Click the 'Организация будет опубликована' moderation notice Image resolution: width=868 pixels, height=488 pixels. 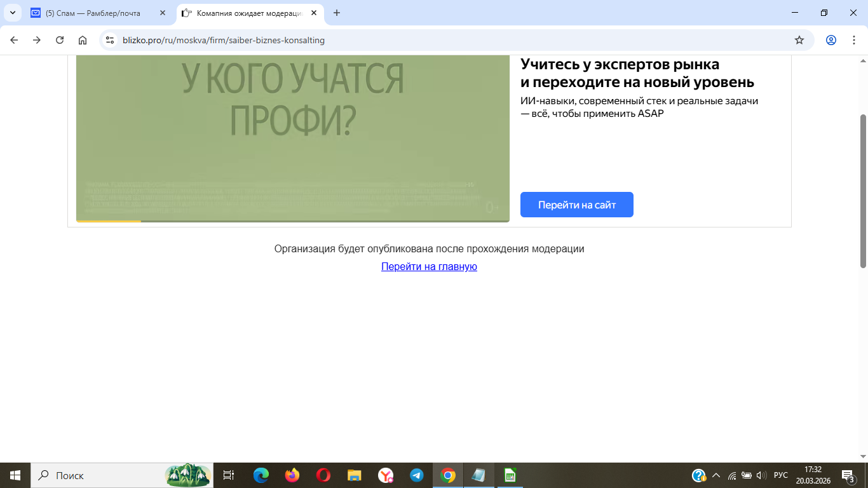[430, 249]
